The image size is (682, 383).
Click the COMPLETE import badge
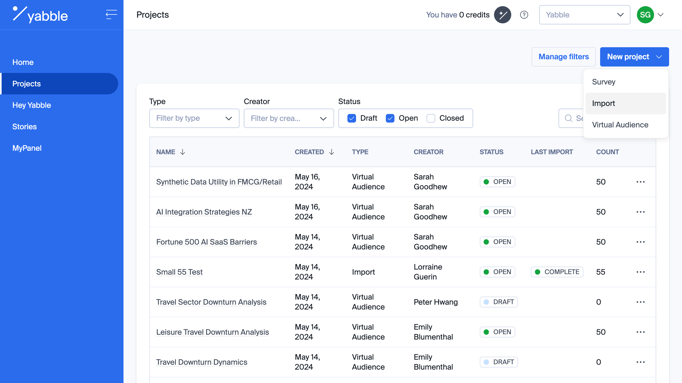[557, 272]
